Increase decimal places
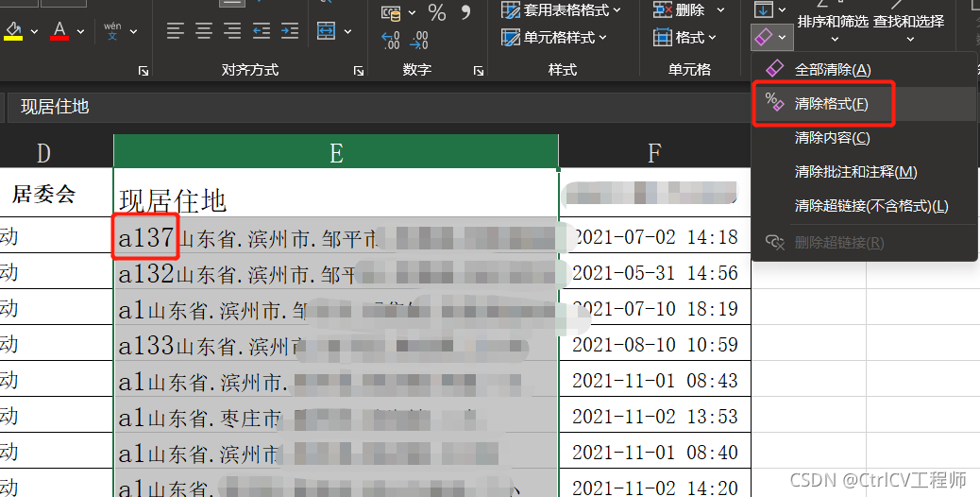Image resolution: width=980 pixels, height=497 pixels. 391,40
